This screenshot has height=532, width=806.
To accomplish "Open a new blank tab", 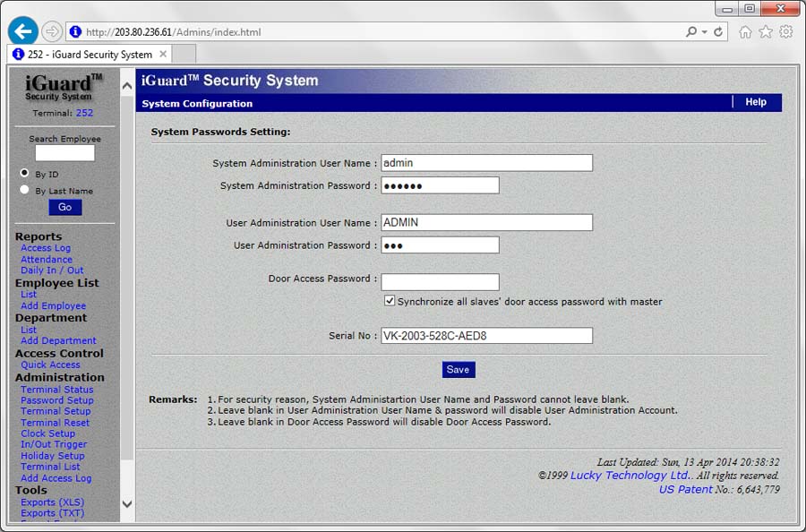I will click(x=184, y=54).
